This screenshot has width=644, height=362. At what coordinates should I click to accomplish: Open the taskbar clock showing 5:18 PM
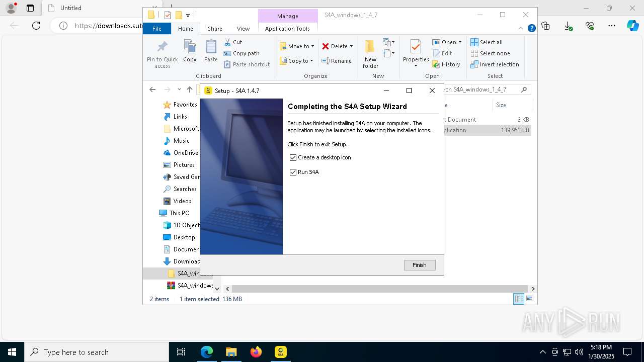point(601,352)
